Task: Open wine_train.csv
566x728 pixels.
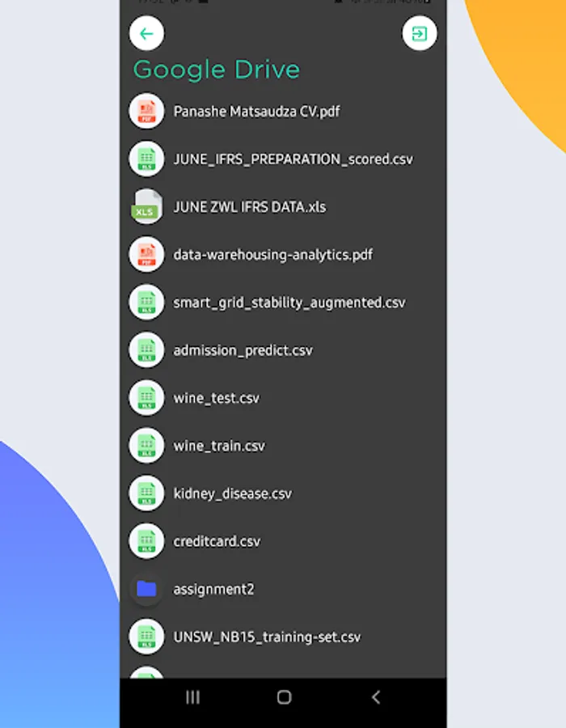Action: (283, 446)
